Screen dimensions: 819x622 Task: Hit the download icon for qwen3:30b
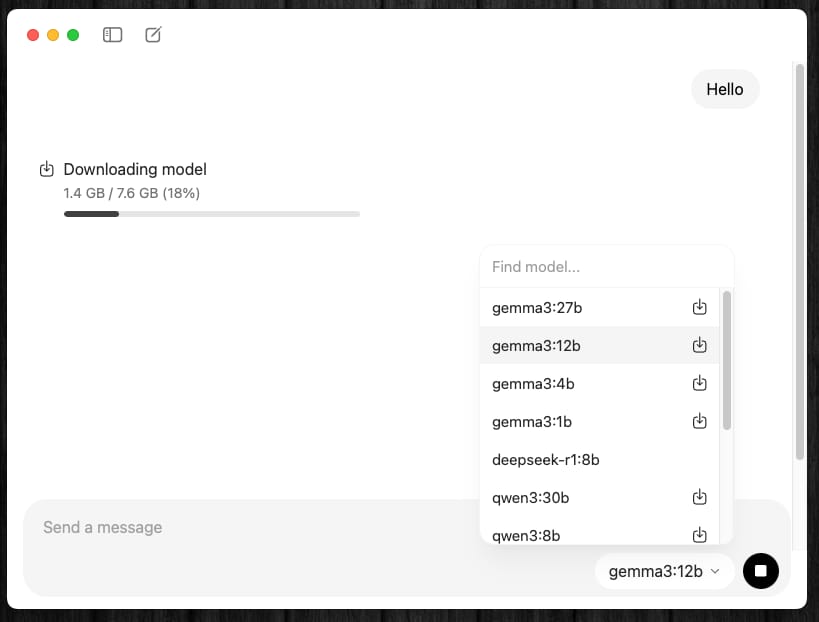coord(700,497)
